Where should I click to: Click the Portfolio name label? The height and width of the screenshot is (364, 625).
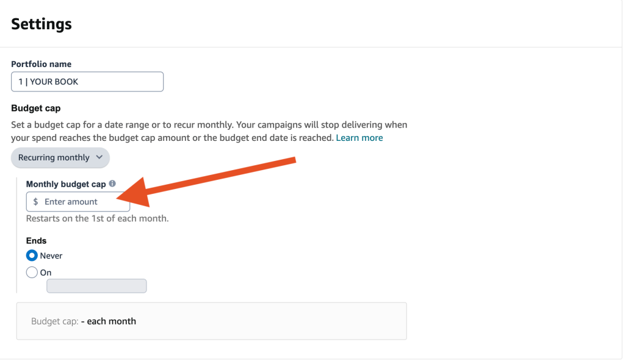41,64
